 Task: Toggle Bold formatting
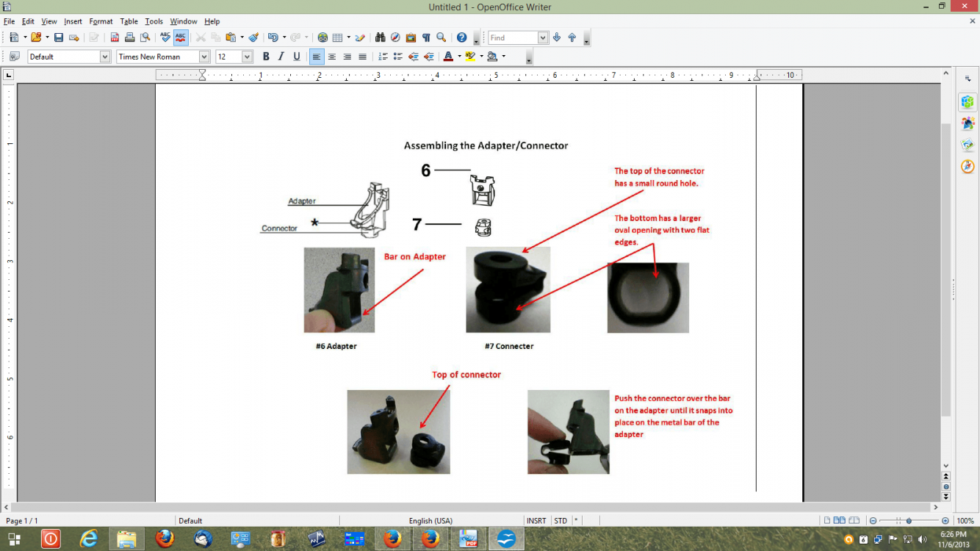click(x=266, y=57)
